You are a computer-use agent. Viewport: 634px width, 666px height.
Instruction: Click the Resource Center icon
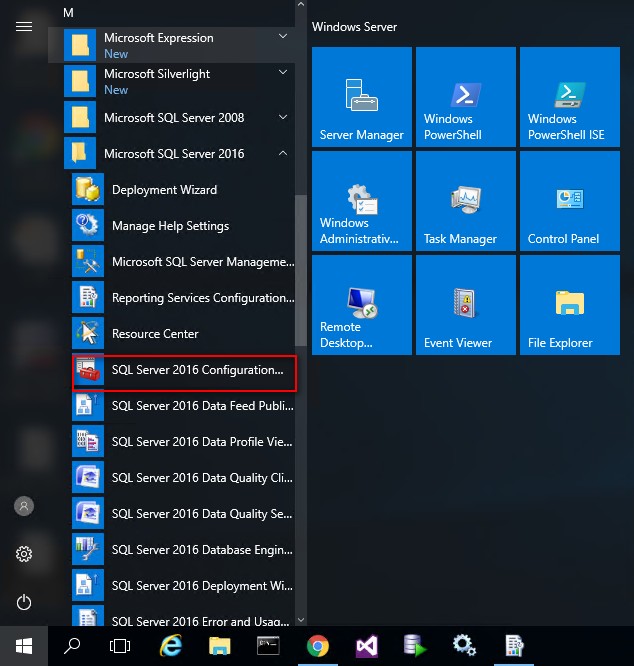(x=88, y=333)
